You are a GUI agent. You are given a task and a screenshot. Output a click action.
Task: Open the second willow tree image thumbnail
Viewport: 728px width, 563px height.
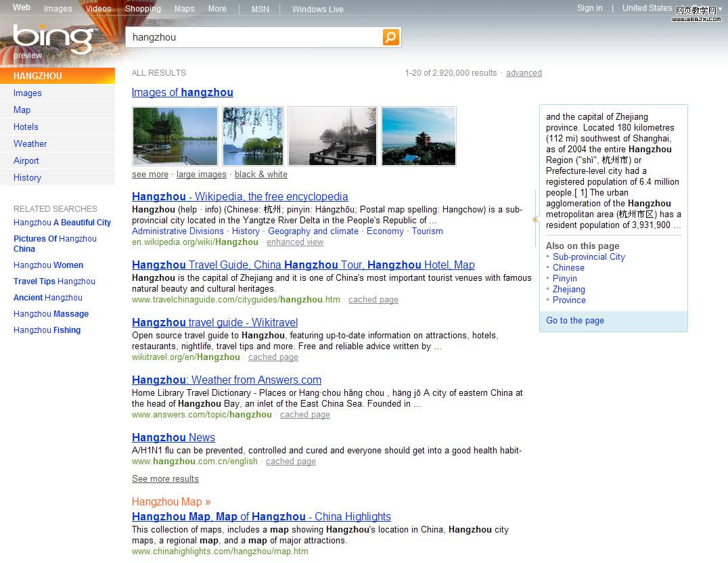coord(253,136)
